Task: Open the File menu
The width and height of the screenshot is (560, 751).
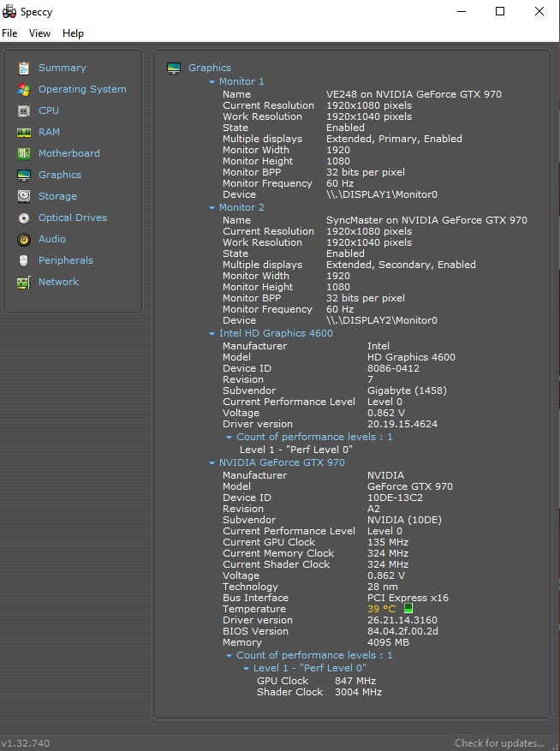Action: [9, 33]
